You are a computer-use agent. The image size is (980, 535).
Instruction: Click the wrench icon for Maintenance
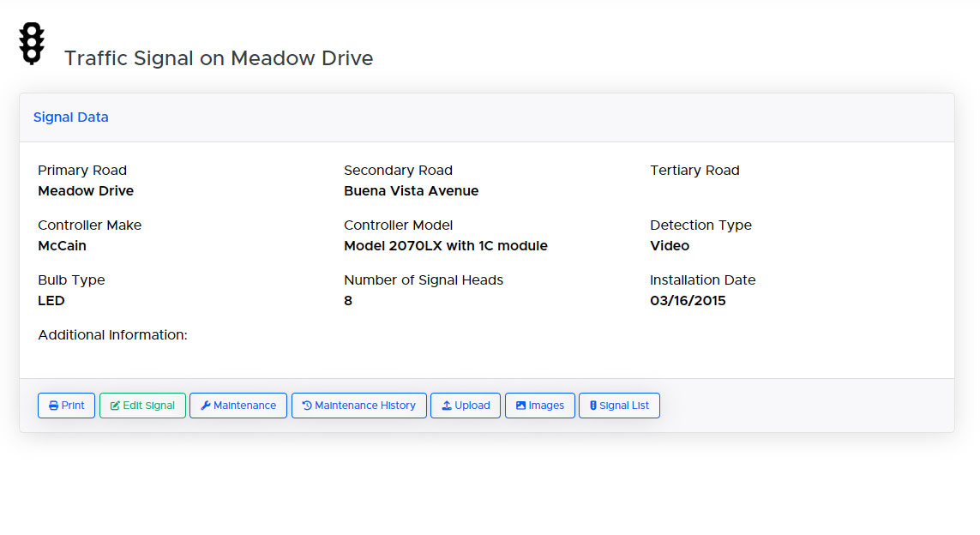[205, 406]
